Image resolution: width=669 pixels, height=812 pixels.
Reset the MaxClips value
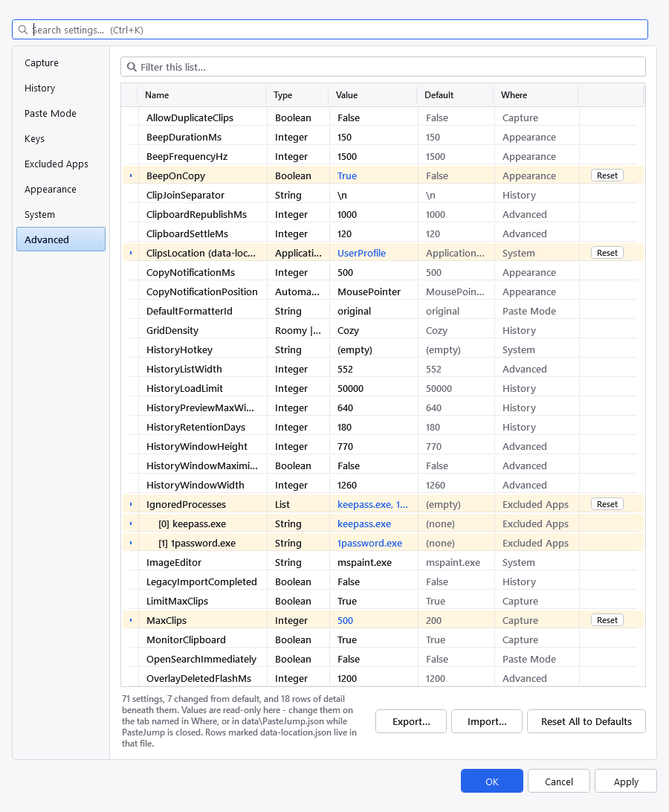(607, 620)
